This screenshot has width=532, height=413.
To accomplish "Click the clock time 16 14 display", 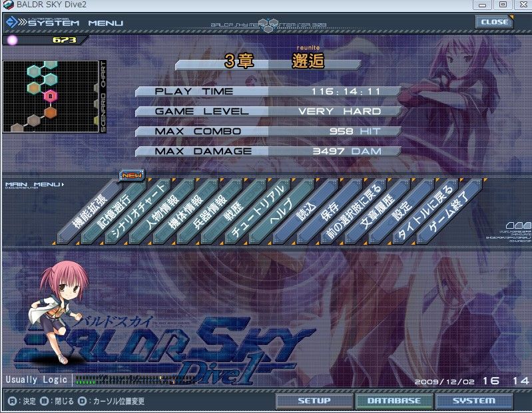I will coord(506,381).
